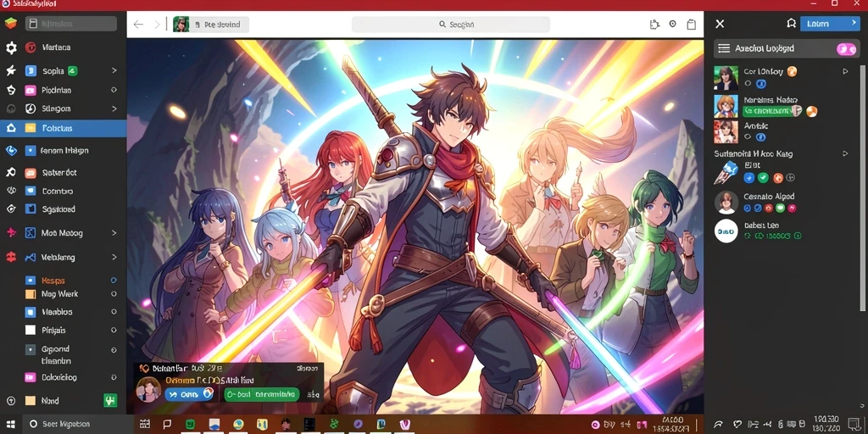Go back with the left arrow in the toolbar
Screen dimensions: 868x434
click(138, 25)
